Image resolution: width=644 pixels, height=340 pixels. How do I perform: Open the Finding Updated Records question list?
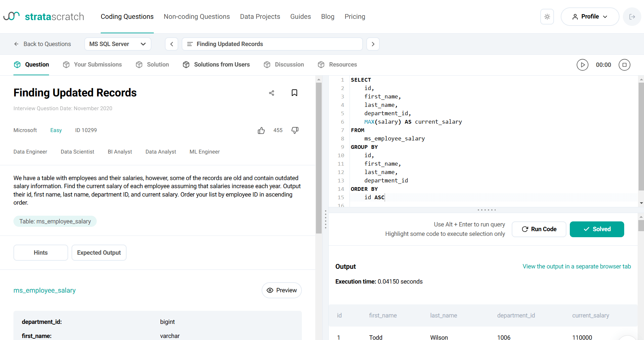click(x=272, y=44)
